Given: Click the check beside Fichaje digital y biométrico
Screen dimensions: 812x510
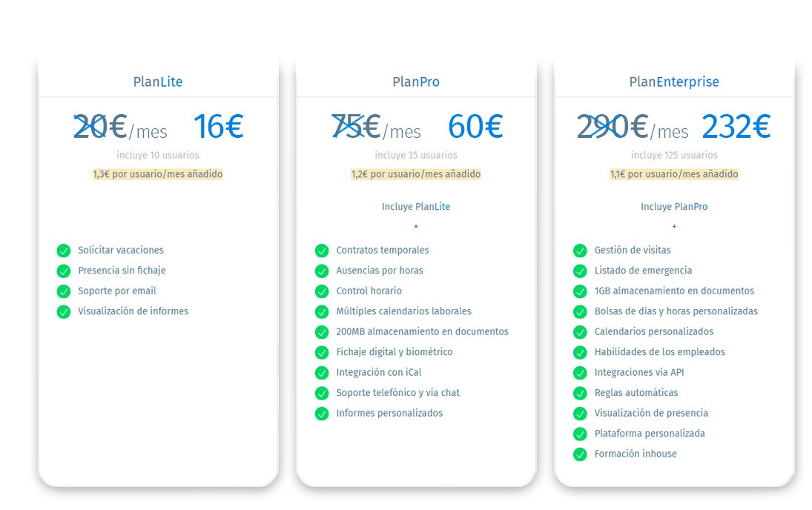Looking at the screenshot, I should (322, 352).
